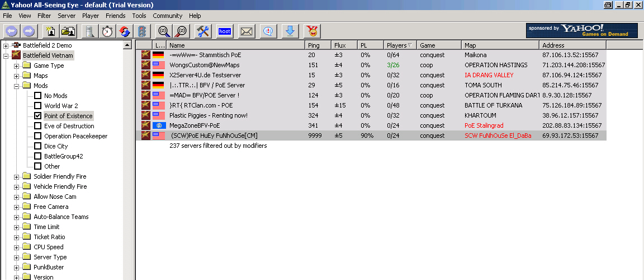Open profile with the folder and person icon

tap(68, 31)
